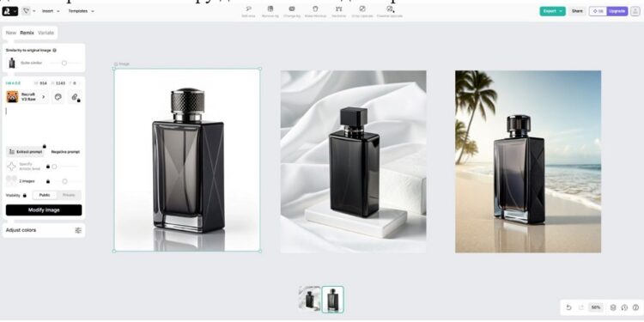Click the attachment paperclip icon button

75,97
